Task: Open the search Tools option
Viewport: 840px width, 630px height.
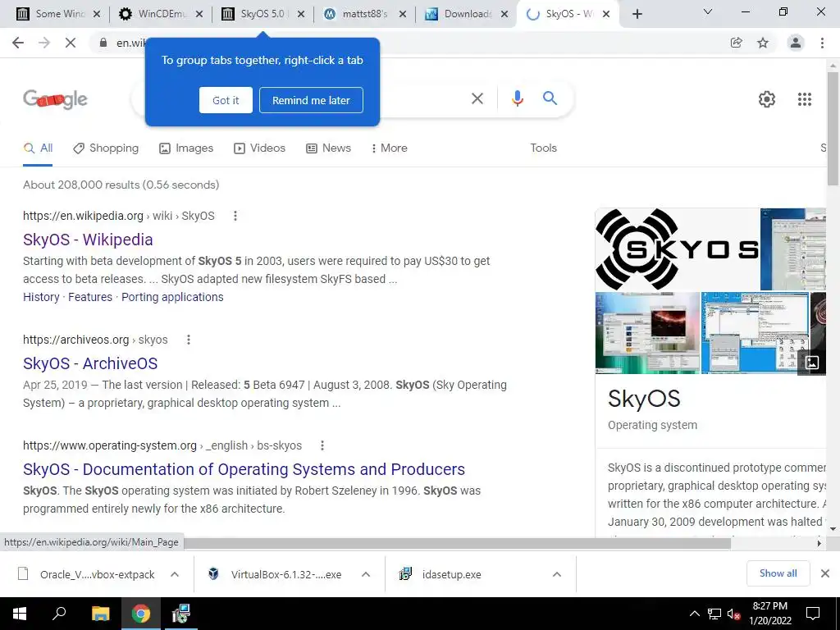Action: tap(543, 148)
